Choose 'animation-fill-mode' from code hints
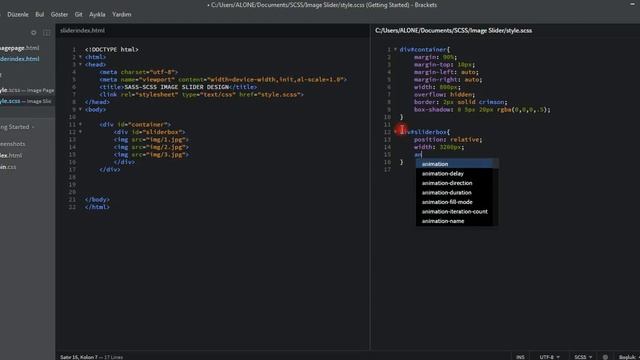 [x=454, y=202]
